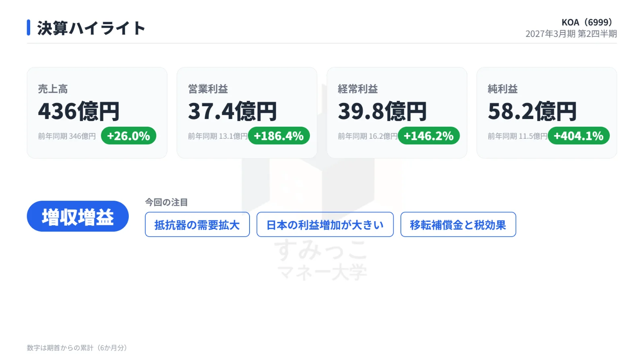Select the 抵抗器の需要拡大 tag
Screen dimensions: 644x362
[197, 224]
